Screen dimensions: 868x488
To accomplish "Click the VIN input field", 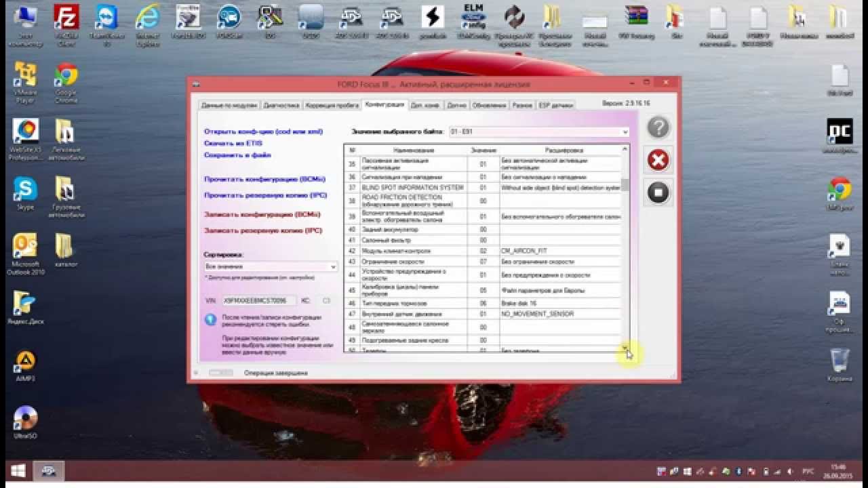I will [259, 300].
